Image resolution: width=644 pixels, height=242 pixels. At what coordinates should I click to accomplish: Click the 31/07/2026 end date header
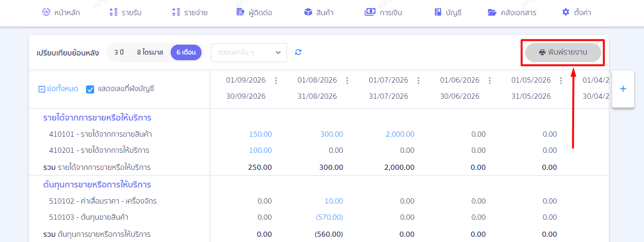click(388, 96)
